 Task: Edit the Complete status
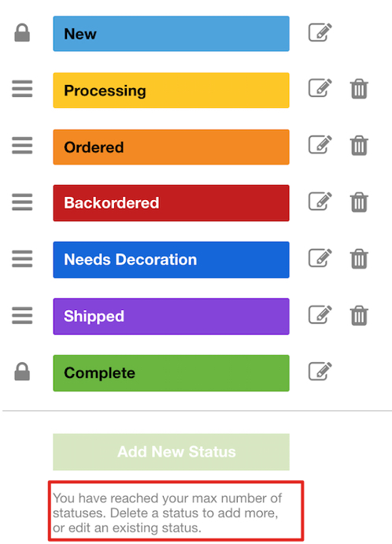[x=320, y=372]
